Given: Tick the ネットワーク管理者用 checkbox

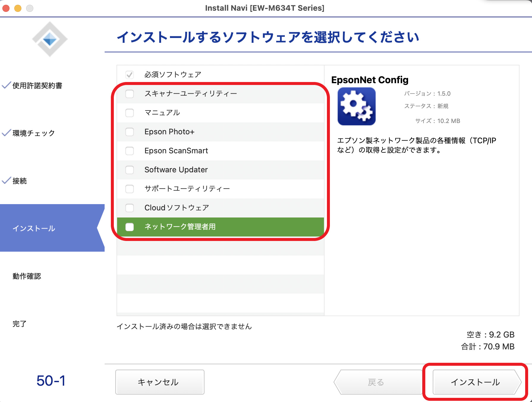Looking at the screenshot, I should tap(130, 227).
